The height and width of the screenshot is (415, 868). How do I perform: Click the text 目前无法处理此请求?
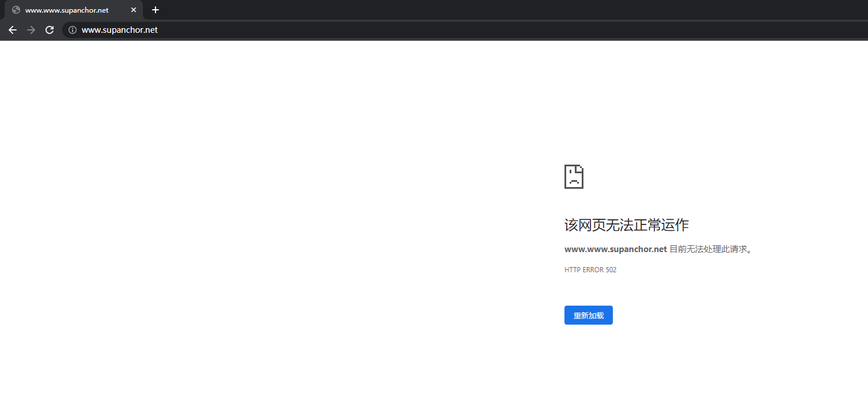[710, 249]
